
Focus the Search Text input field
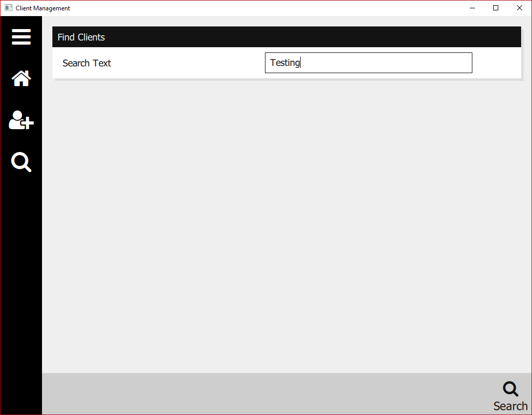coord(369,63)
